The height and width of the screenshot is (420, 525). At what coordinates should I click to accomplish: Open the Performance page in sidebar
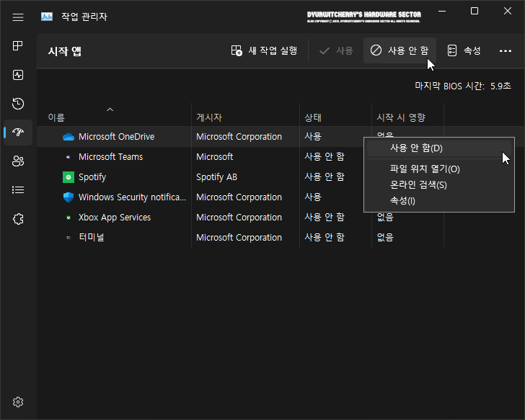coord(18,75)
